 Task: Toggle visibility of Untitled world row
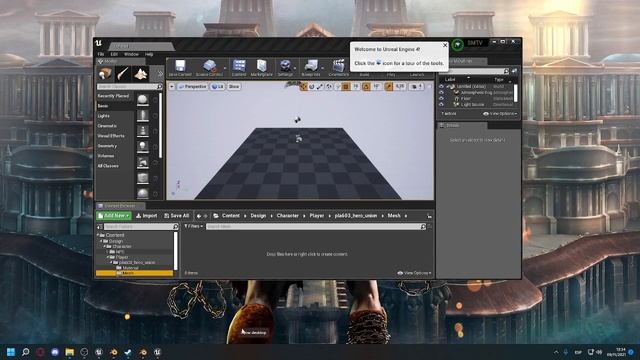[441, 87]
